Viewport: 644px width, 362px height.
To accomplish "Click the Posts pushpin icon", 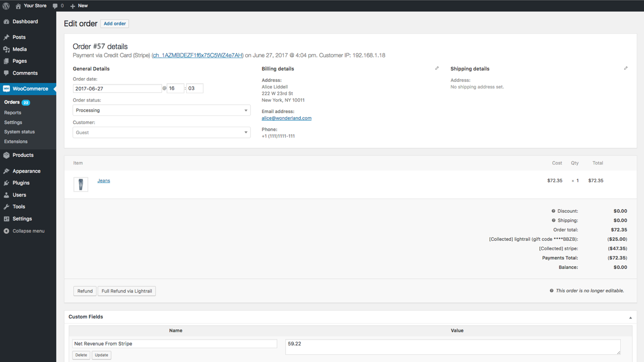I will point(7,37).
